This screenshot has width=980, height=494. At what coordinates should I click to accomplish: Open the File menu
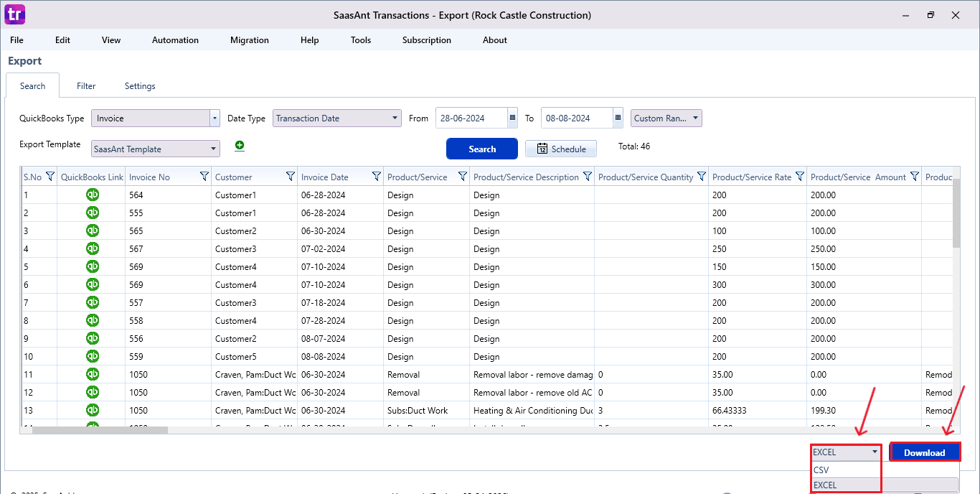click(17, 40)
